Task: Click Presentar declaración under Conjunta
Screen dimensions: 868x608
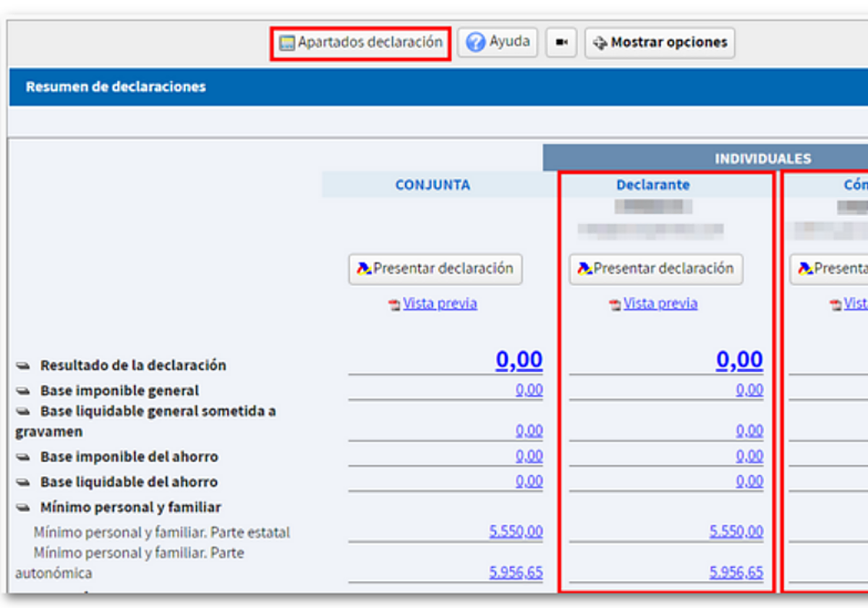Action: [435, 269]
